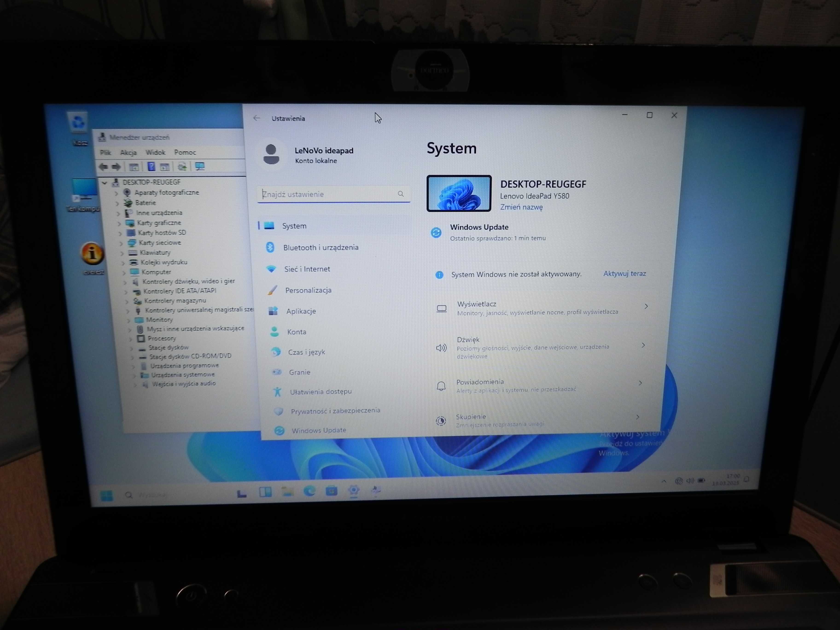Select Inne urządzenia tree item
Viewport: 840px width, 630px height.
coord(159,213)
